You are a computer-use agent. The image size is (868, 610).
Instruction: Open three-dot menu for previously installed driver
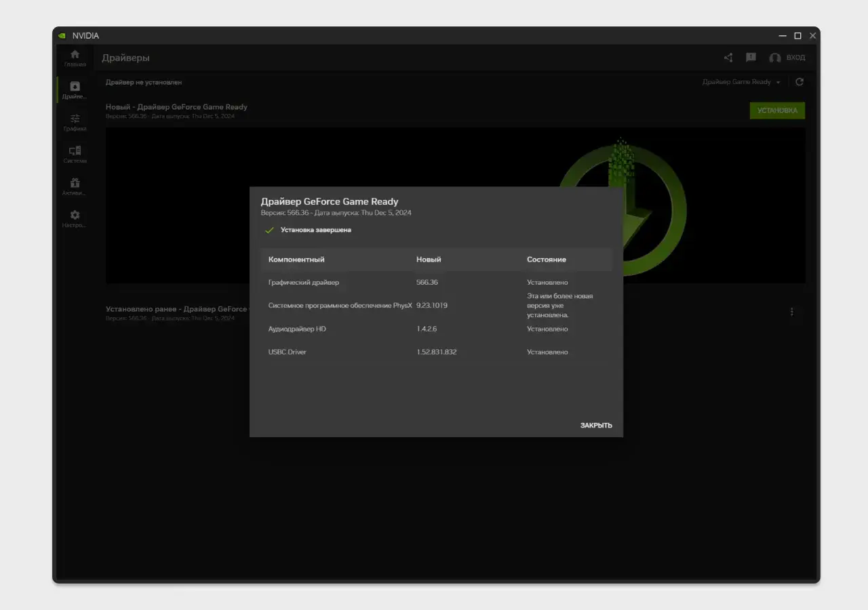[791, 312]
